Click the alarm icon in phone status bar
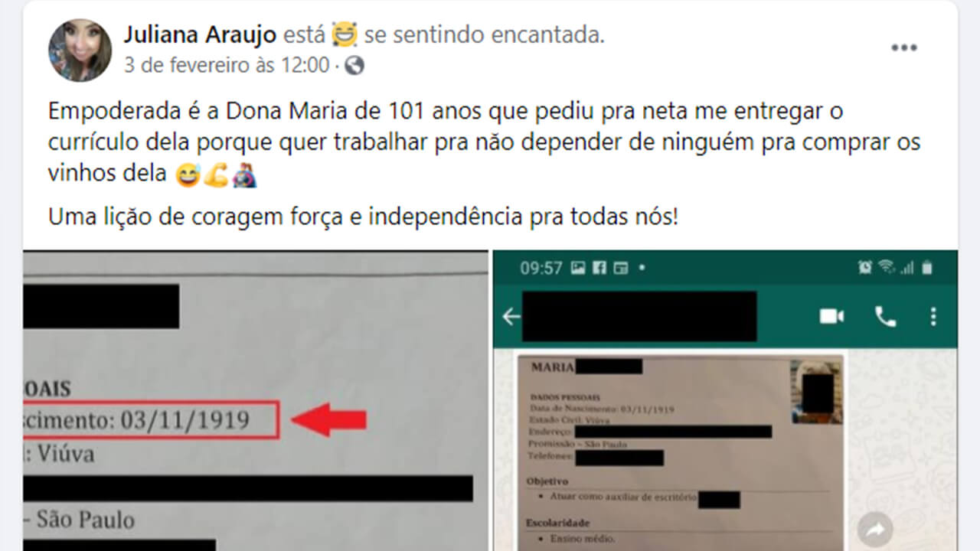Viewport: 980px width, 551px height. (865, 268)
